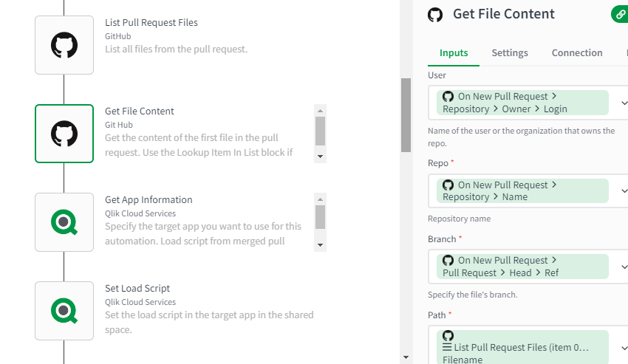Open the Path field dropdown arrow
Image resolution: width=628 pixels, height=364 pixels.
624,347
